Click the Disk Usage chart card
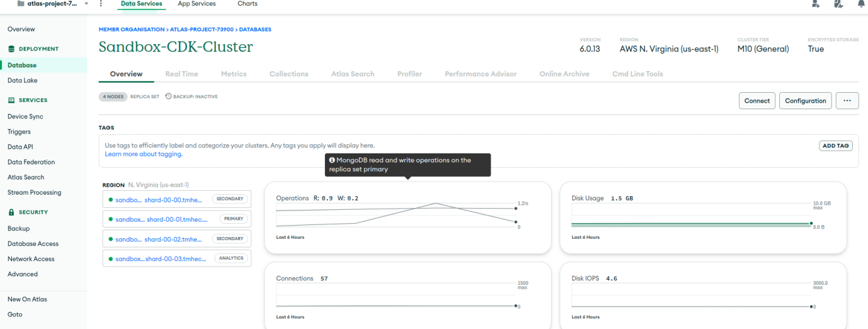 [703, 218]
